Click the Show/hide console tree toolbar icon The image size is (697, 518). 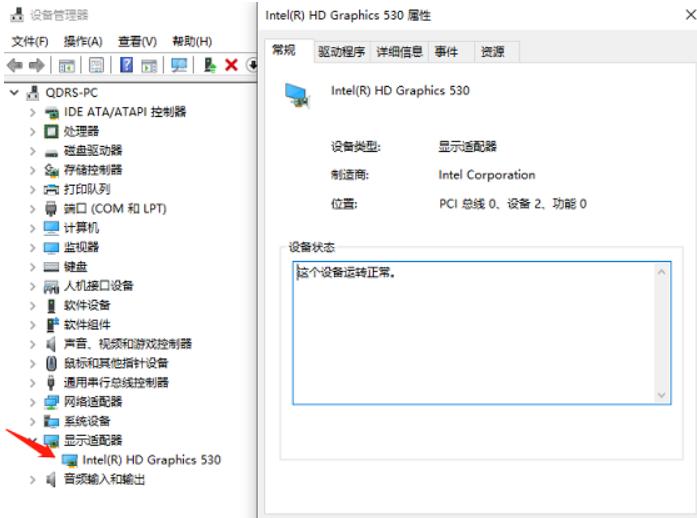[x=67, y=66]
